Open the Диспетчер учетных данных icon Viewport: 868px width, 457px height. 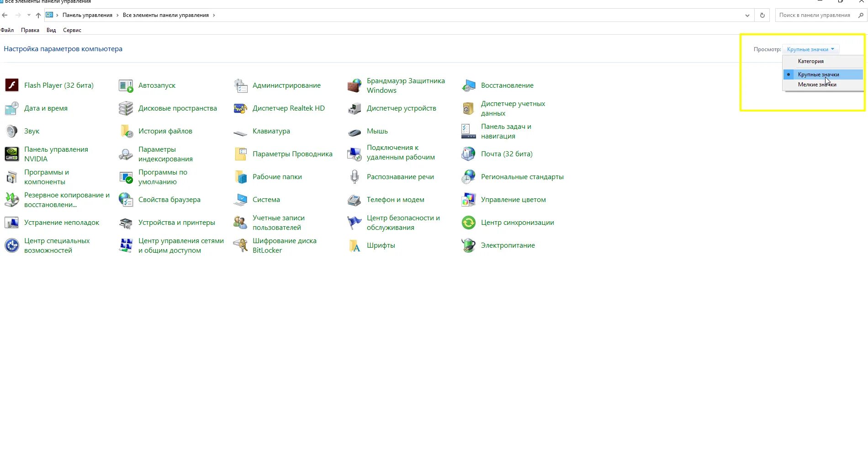point(468,108)
